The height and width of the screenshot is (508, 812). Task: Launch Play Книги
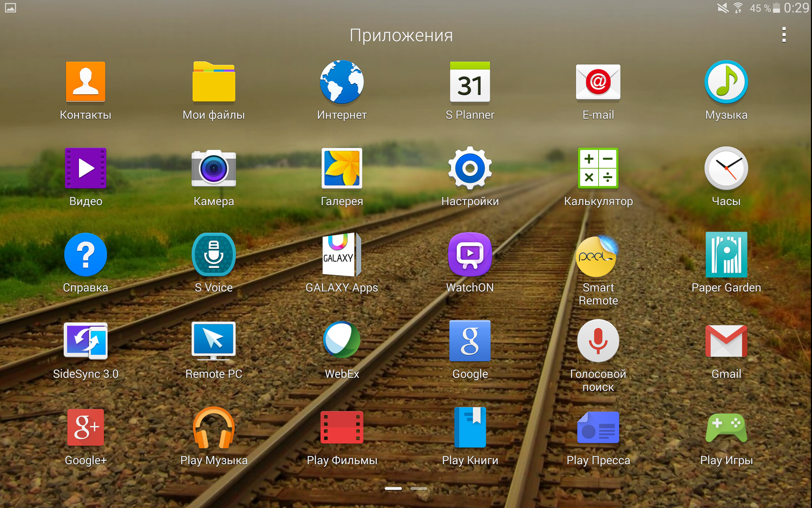(470, 427)
